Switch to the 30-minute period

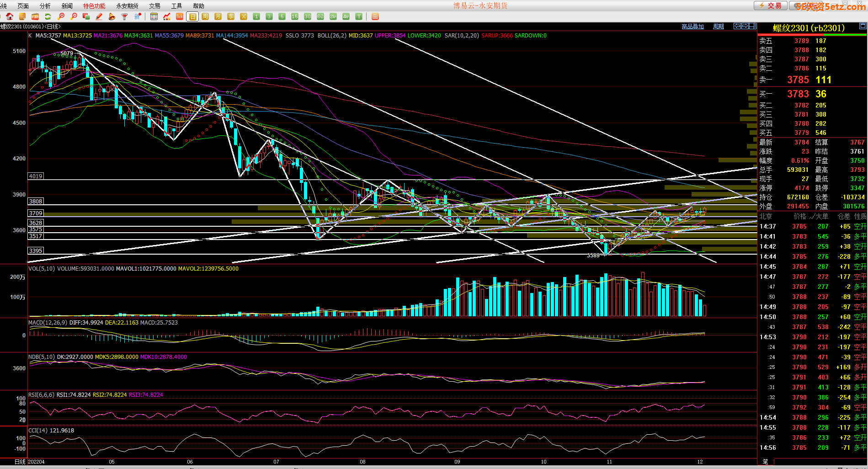[x=308, y=16]
